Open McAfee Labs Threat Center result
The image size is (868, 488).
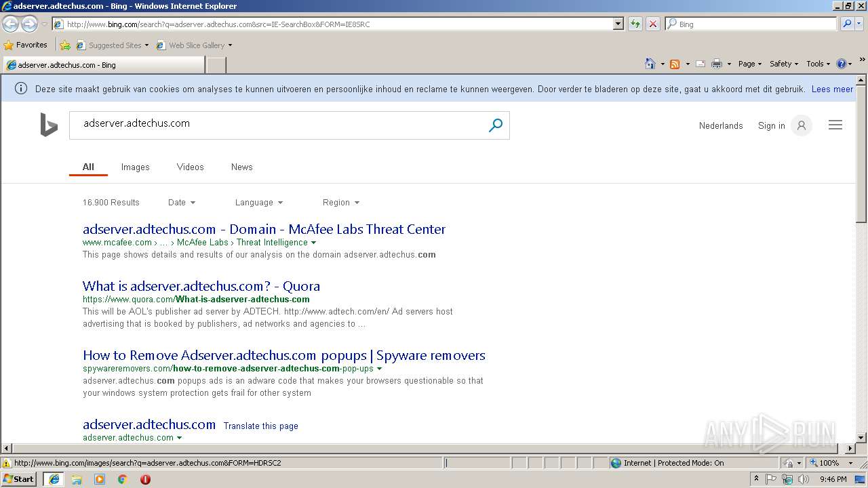pos(264,229)
